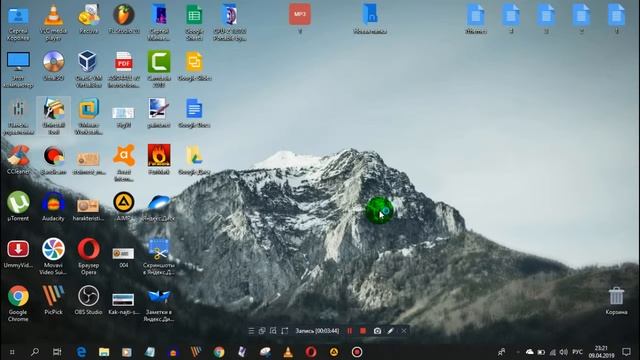Open the Скриншоты в Яндекс.Диске shortcut
This screenshot has height=360, width=640.
159,256
